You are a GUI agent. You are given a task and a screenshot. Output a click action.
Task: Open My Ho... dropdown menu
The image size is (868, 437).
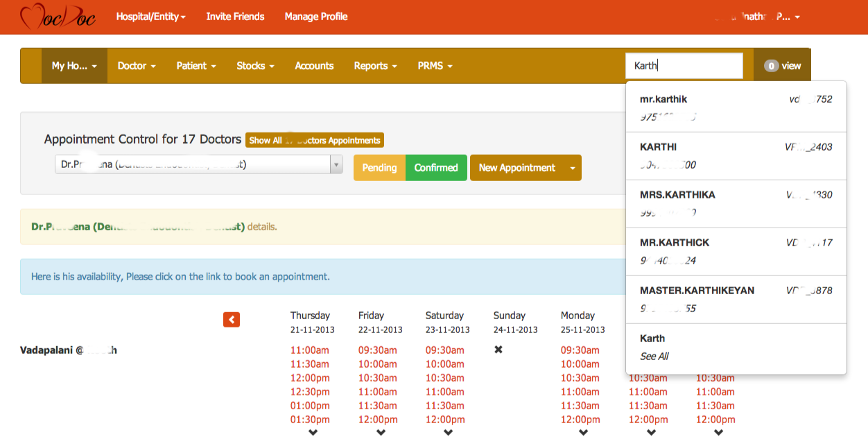point(74,66)
